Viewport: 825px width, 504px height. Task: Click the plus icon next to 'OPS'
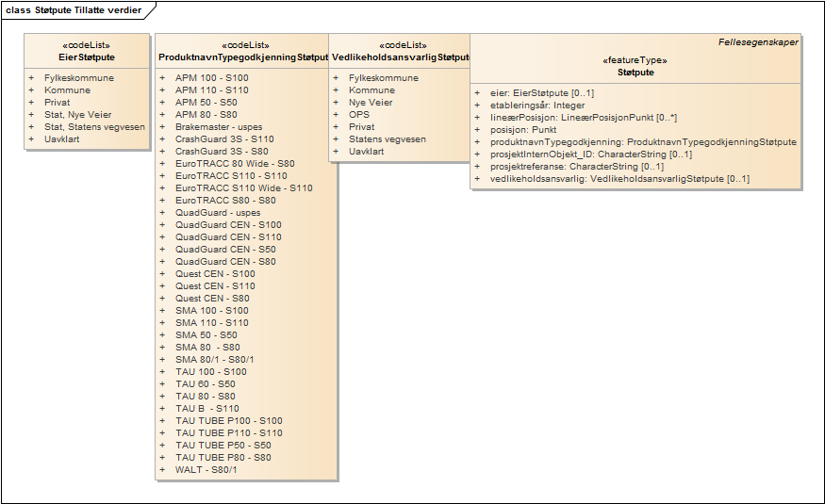pyautogui.click(x=336, y=115)
